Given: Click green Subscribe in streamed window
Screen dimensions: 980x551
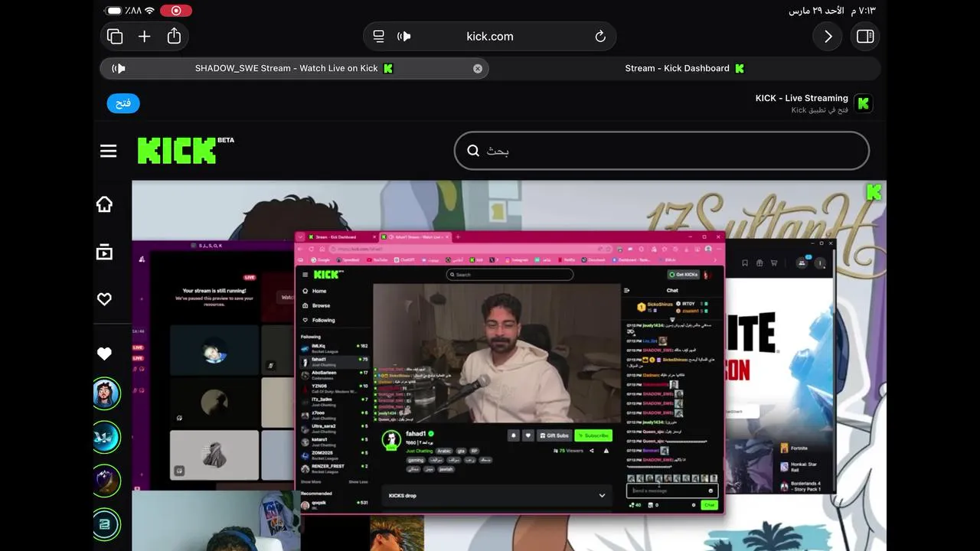Looking at the screenshot, I should click(593, 435).
